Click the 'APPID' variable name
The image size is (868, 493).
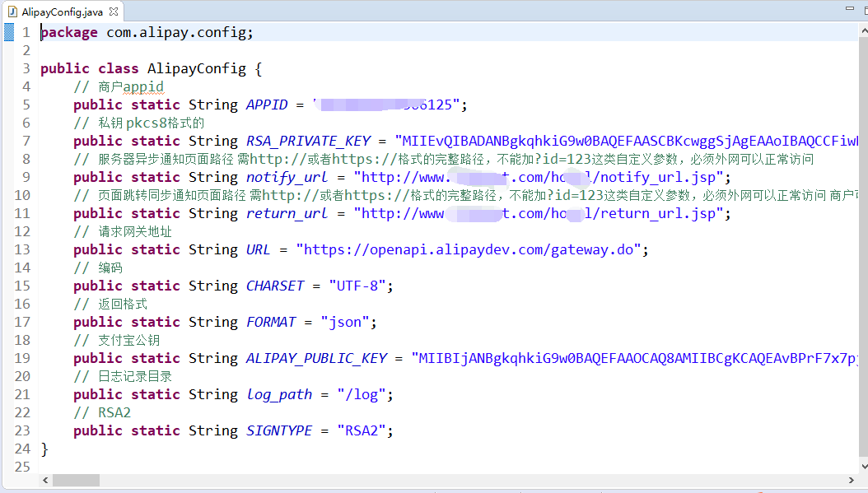(267, 105)
